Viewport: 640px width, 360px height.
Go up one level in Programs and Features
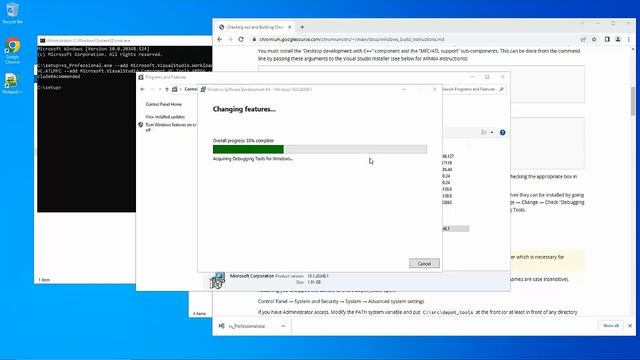(x=167, y=89)
